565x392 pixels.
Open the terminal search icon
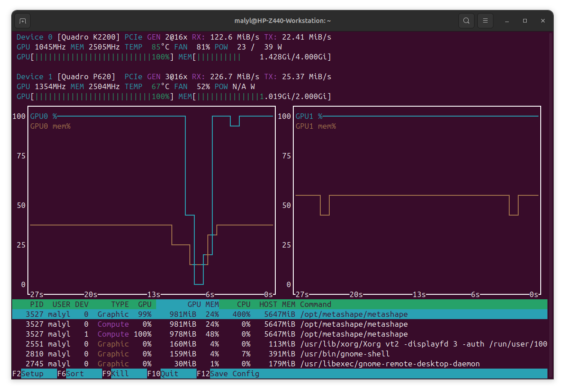click(x=466, y=21)
